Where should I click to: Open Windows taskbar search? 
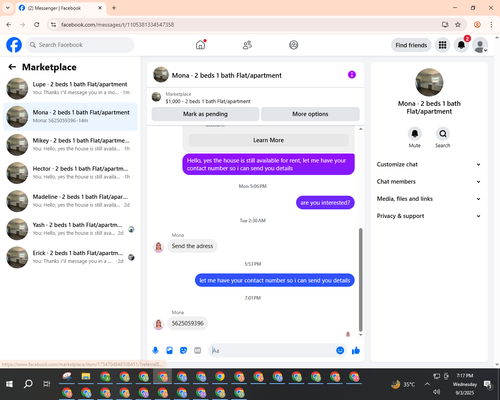(28, 384)
